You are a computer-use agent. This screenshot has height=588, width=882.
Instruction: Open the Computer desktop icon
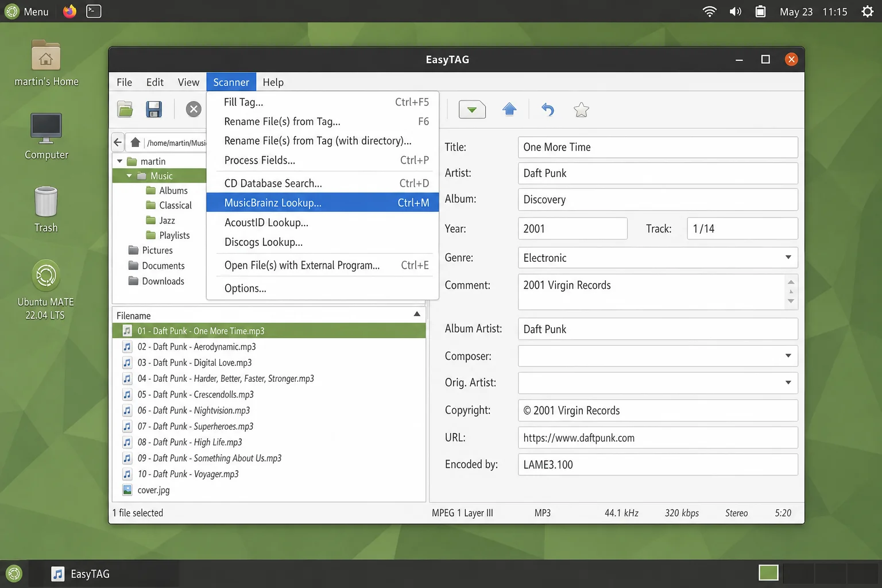(46, 137)
